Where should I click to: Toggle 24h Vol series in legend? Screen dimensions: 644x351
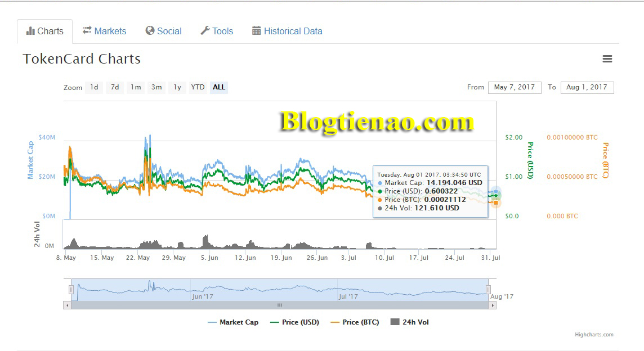[409, 322]
